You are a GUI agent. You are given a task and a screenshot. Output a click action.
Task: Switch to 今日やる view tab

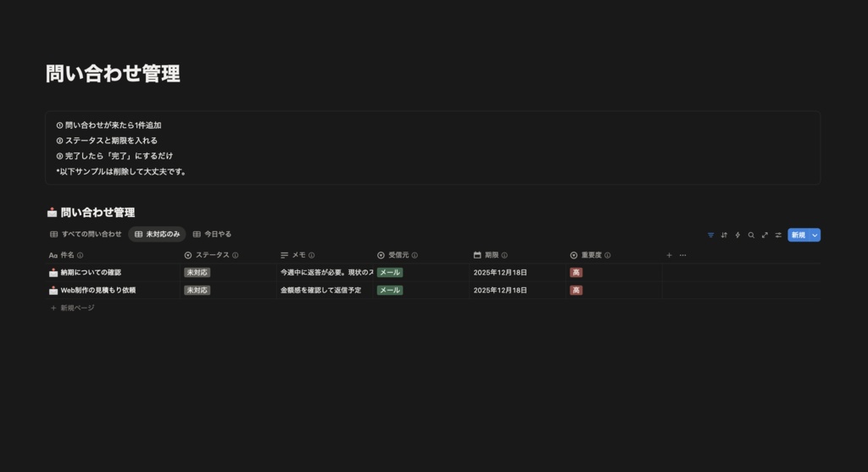pos(212,234)
